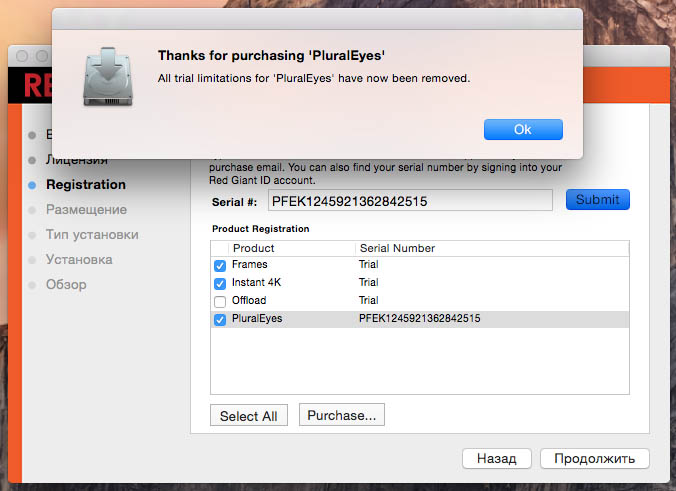Click the Select All button
The height and width of the screenshot is (491, 676).
click(249, 416)
